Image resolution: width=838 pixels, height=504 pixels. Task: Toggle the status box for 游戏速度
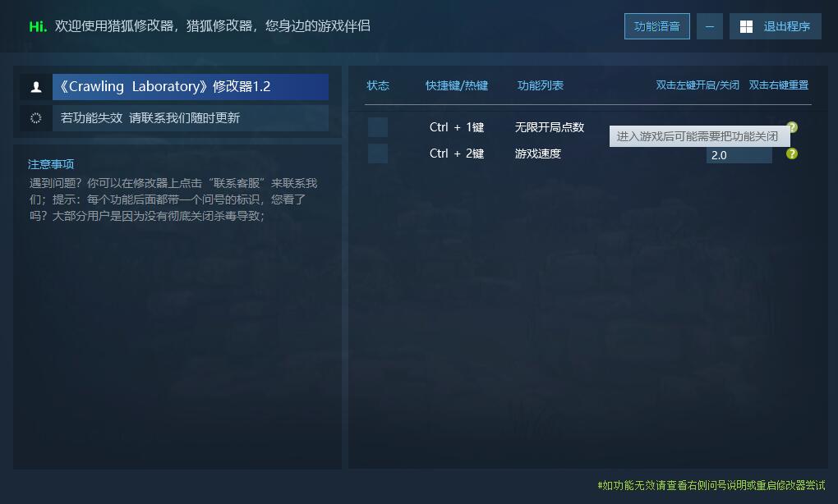[x=378, y=153]
